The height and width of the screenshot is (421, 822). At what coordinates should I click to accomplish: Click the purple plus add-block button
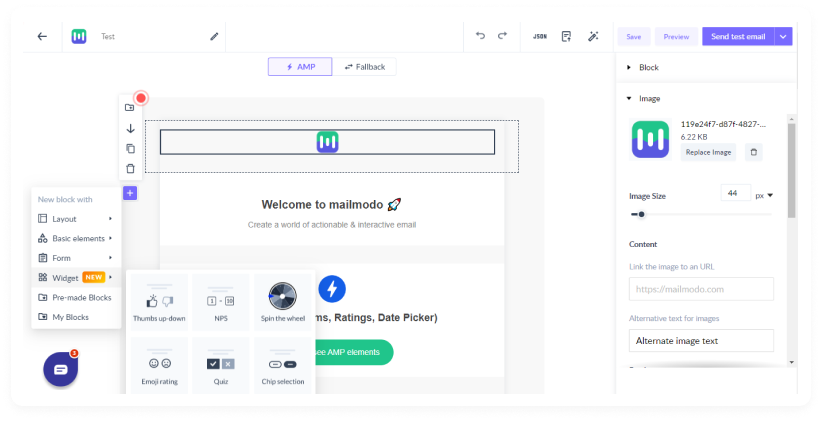[x=130, y=193]
